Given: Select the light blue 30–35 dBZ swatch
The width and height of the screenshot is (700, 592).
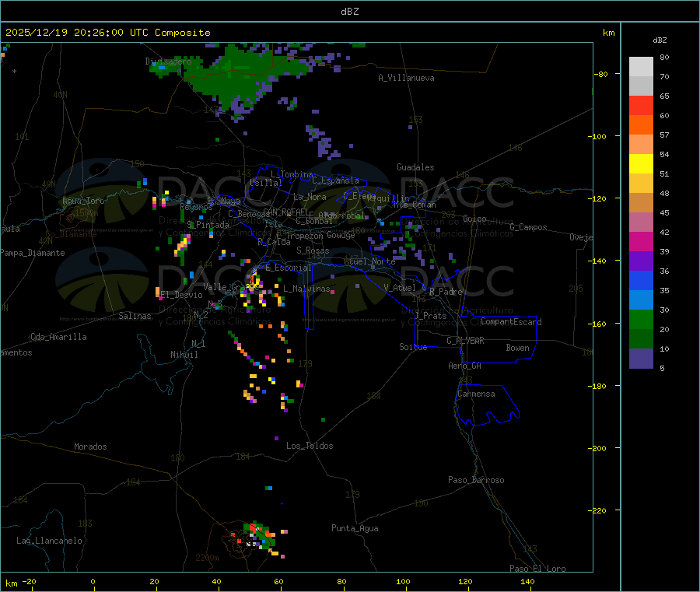Looking at the screenshot, I should (x=641, y=300).
